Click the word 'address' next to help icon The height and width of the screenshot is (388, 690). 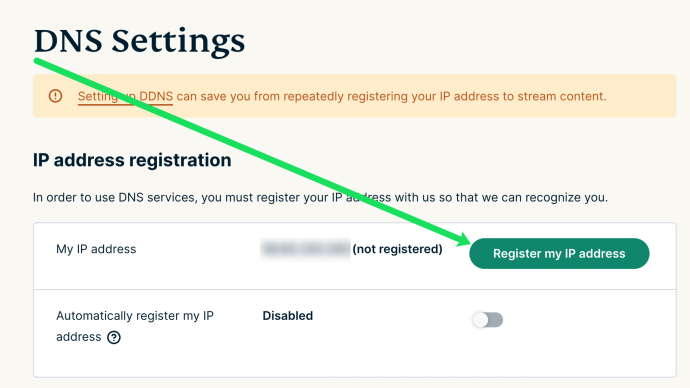(x=79, y=337)
